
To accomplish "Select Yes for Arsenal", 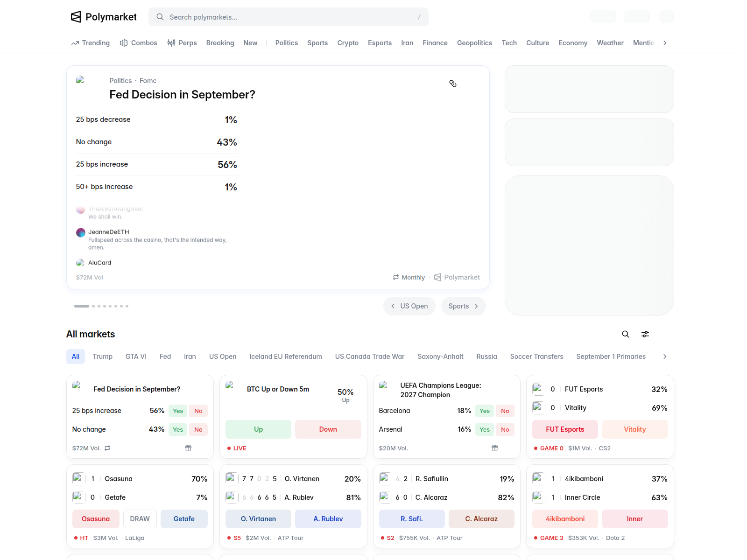I will pyautogui.click(x=485, y=429).
